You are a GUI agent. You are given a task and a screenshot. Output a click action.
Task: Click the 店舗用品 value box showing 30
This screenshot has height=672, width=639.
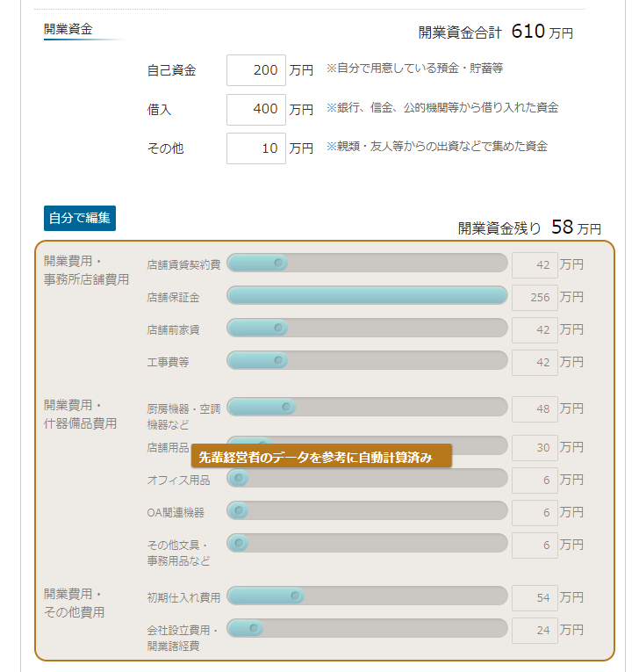tap(535, 448)
